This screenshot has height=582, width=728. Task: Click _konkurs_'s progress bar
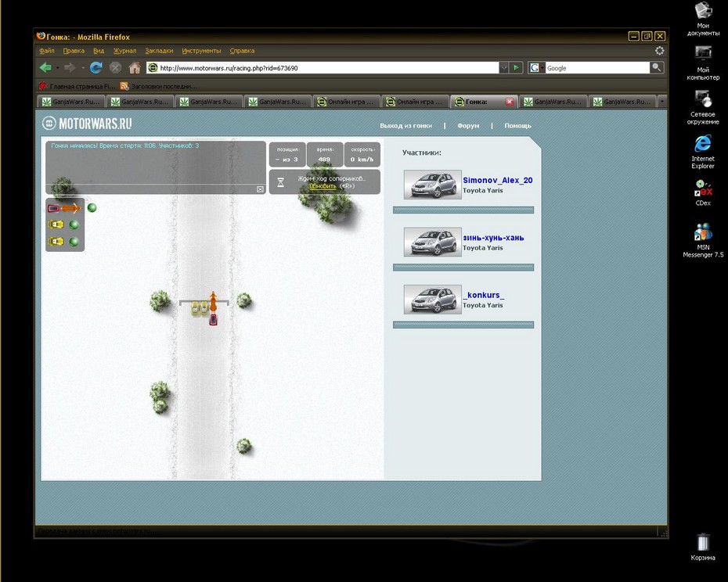click(463, 325)
